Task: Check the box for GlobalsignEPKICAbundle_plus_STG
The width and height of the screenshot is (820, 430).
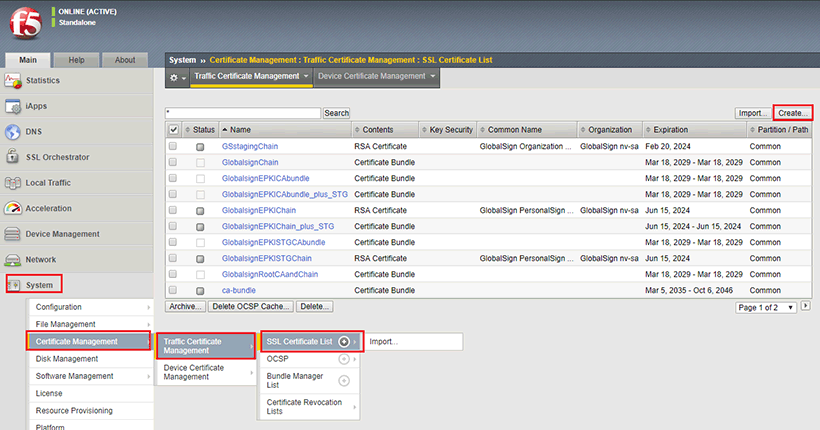Action: click(173, 194)
